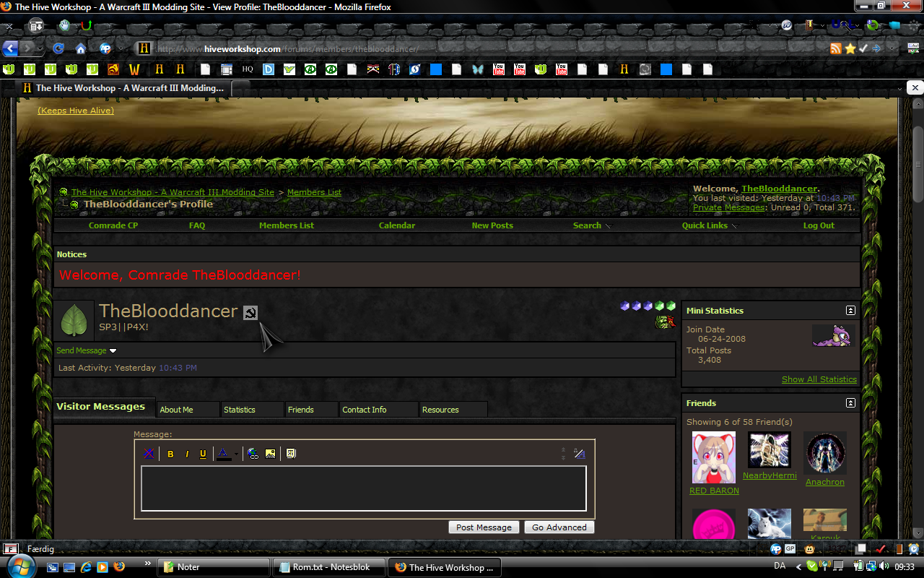Open the first YouTube bookmark icon
Image resolution: width=924 pixels, height=578 pixels.
[x=498, y=69]
